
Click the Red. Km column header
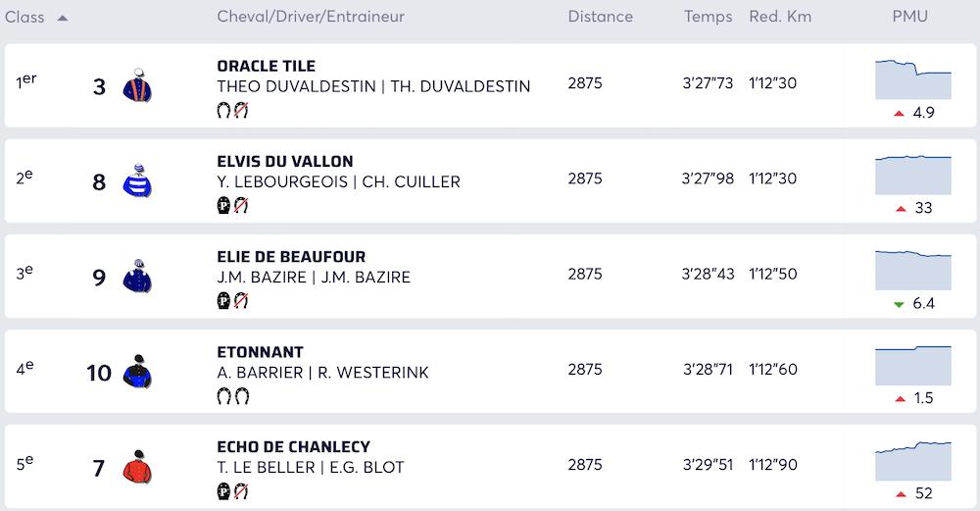point(780,17)
